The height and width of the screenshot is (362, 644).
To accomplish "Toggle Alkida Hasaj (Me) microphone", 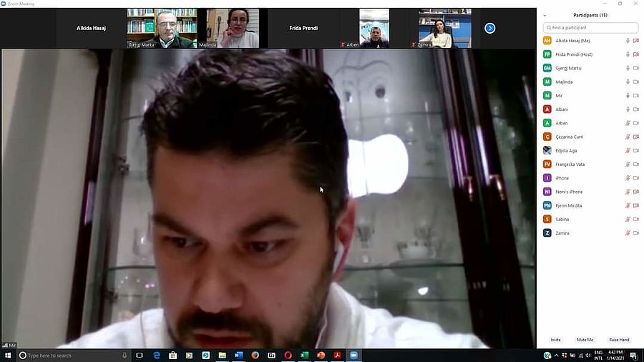I will [x=628, y=41].
